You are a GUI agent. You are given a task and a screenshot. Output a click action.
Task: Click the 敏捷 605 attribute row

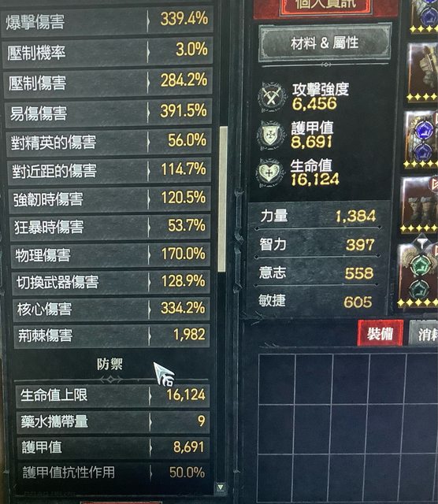(x=316, y=302)
